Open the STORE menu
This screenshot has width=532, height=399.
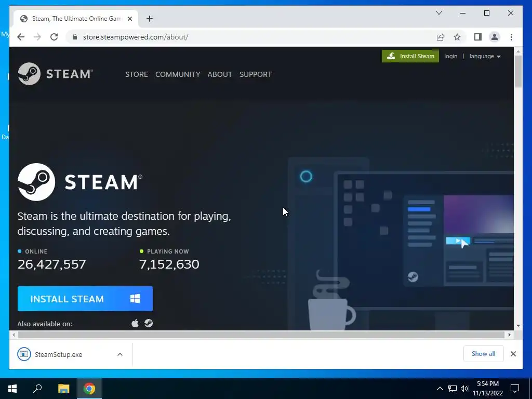[x=137, y=74]
